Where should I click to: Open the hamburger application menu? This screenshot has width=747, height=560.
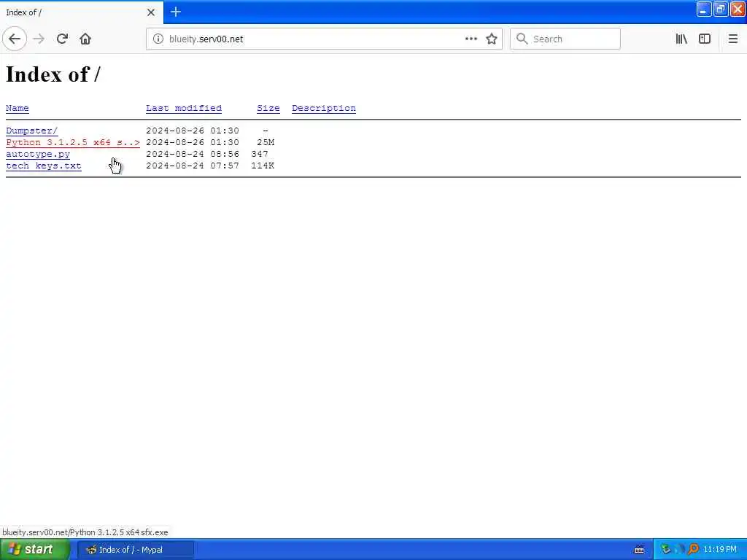(733, 39)
